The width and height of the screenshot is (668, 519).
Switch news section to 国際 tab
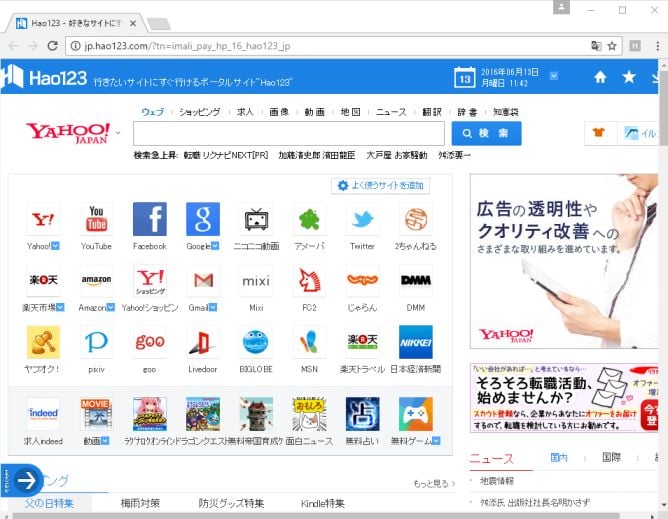pos(611,458)
